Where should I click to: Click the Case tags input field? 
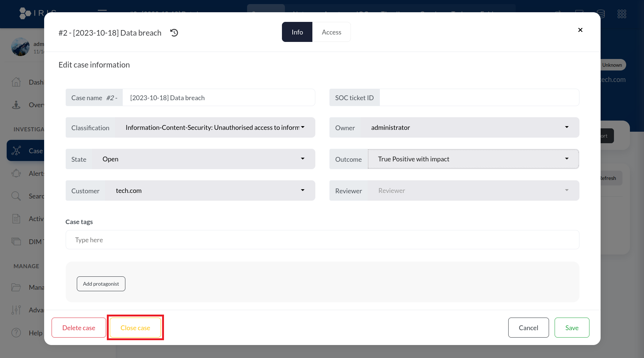[x=322, y=240]
